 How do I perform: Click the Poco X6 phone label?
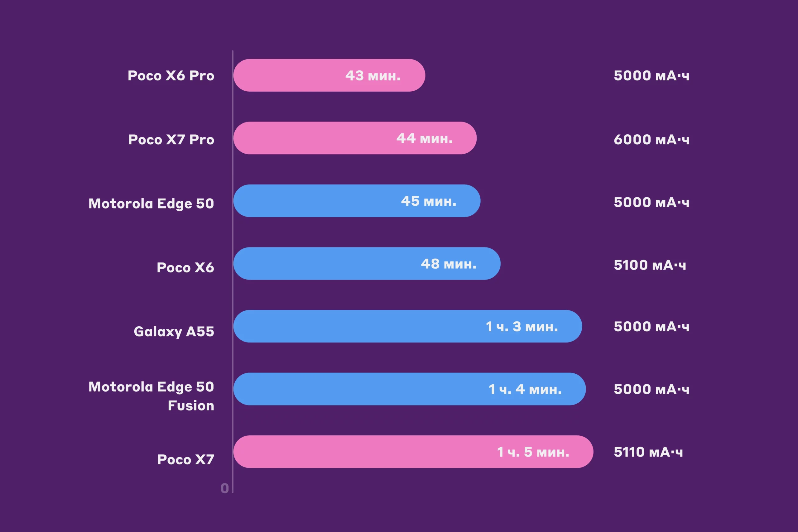click(x=185, y=267)
